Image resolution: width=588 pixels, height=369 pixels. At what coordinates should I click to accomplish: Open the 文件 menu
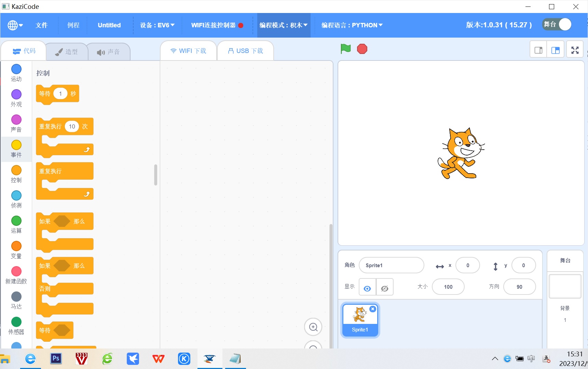41,25
